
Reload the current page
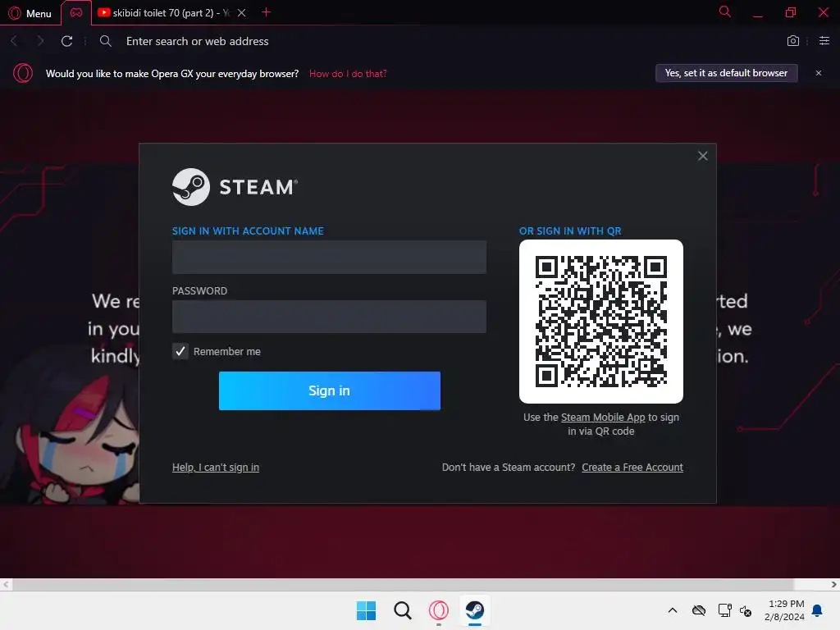(x=67, y=41)
